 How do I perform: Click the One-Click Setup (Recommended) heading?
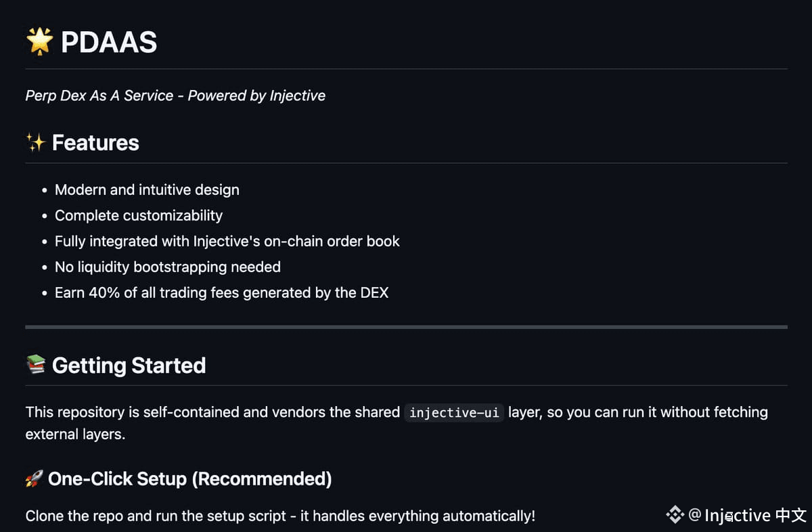point(189,479)
